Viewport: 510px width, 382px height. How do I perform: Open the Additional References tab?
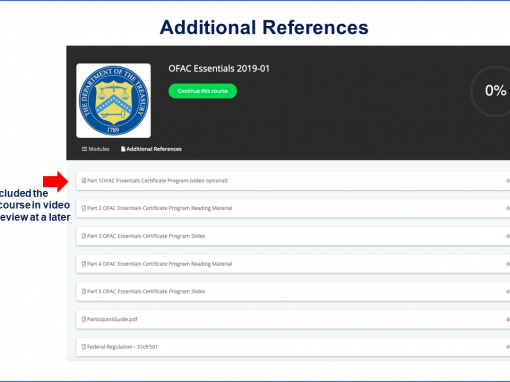pyautogui.click(x=151, y=149)
